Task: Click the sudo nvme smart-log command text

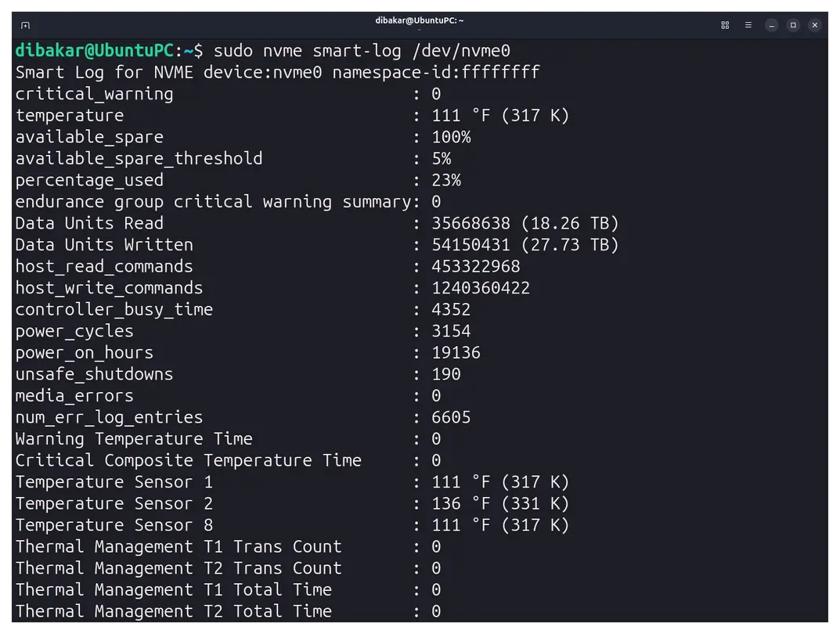Action: (362, 51)
